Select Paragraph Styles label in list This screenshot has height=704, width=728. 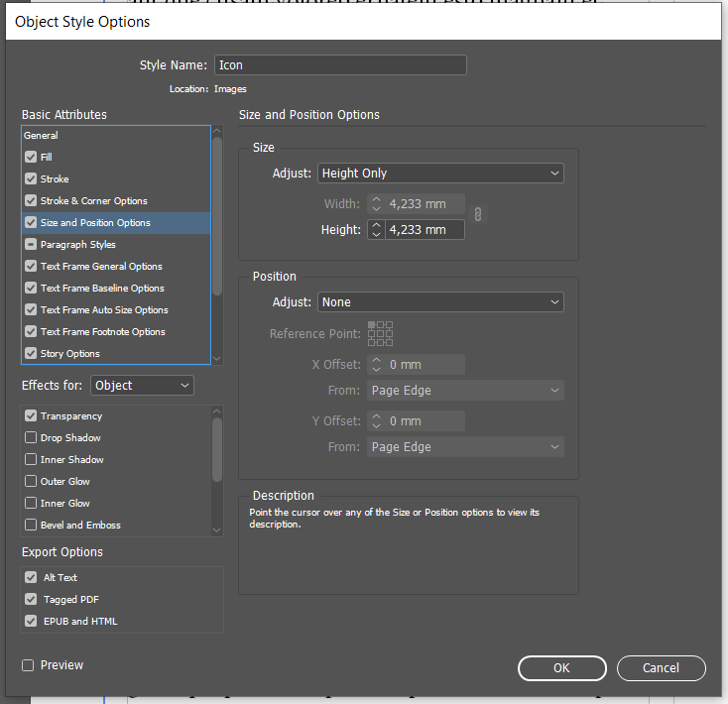pyautogui.click(x=78, y=245)
